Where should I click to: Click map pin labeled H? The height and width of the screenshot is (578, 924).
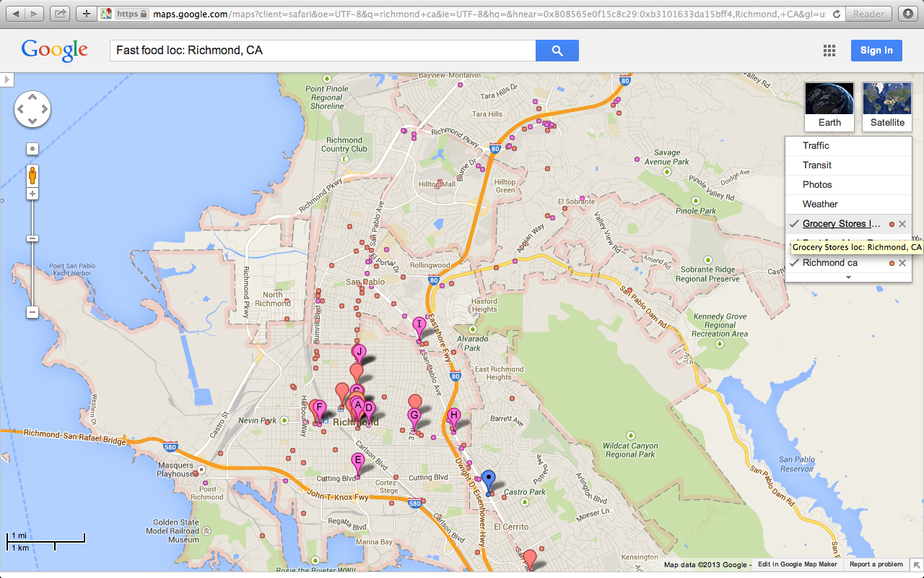(453, 418)
